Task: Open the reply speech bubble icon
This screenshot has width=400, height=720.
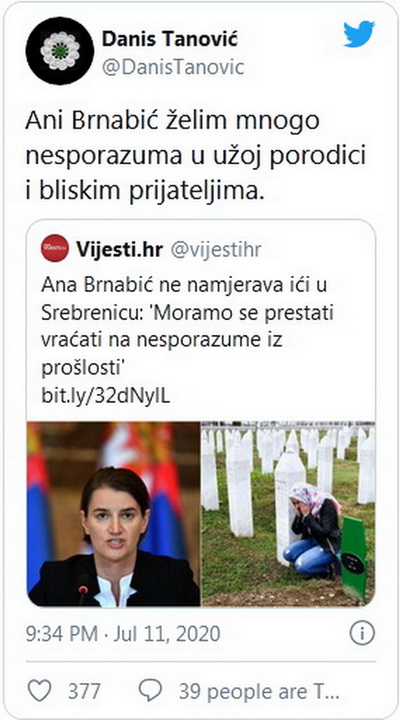Action: coord(150,690)
